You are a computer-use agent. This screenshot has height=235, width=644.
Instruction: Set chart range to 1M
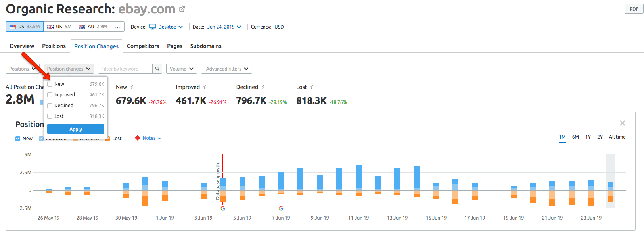[x=562, y=137]
